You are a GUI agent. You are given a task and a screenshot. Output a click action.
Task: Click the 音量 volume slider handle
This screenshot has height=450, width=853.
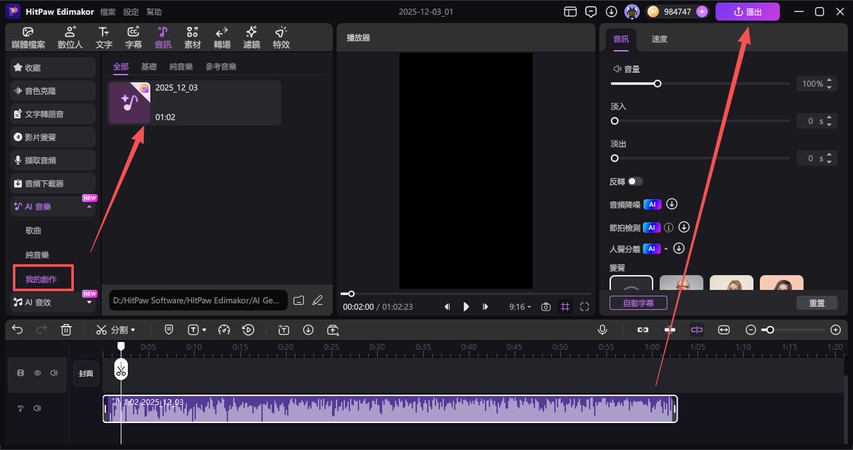tap(658, 84)
